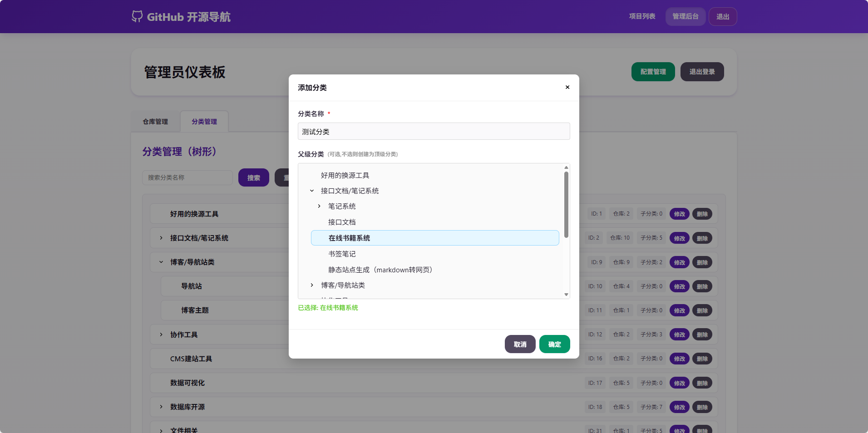Switch to the 仓库管理 tab
868x433 pixels.
pyautogui.click(x=155, y=122)
